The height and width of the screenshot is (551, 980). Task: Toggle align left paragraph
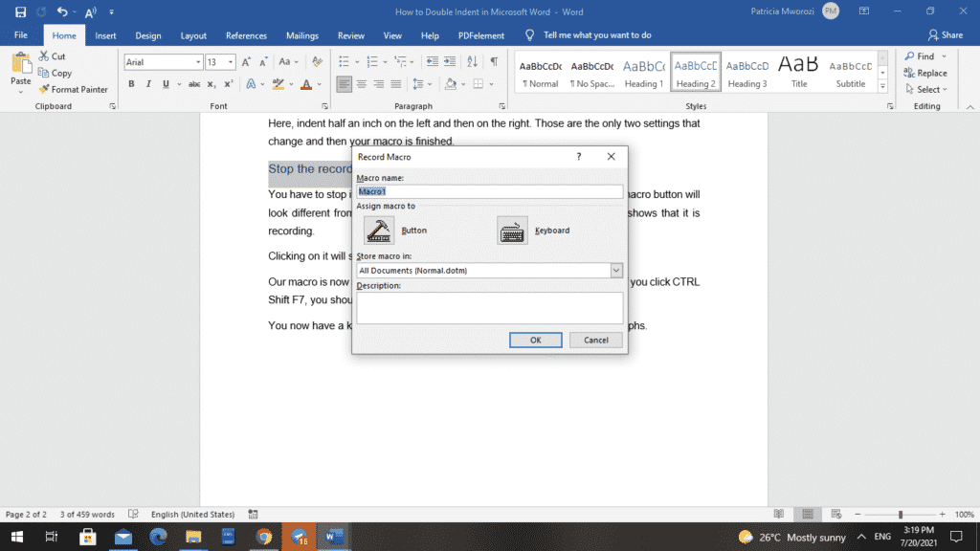pyautogui.click(x=344, y=84)
